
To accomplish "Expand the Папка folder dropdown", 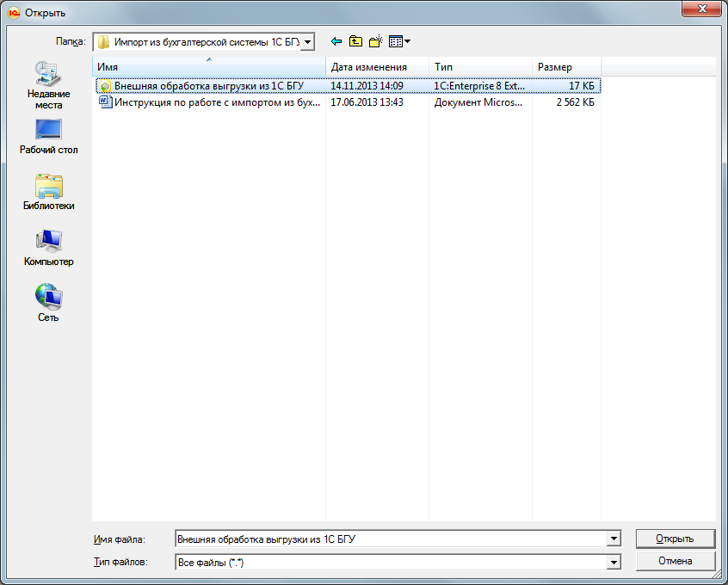I will [309, 41].
